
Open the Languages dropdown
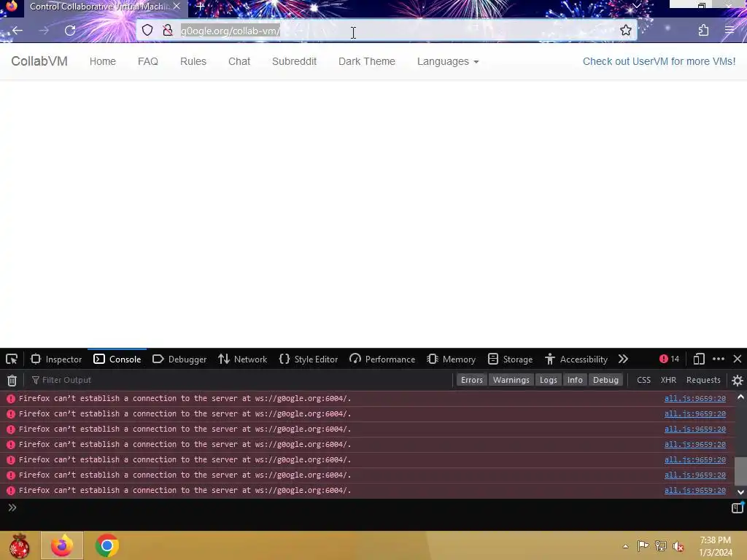[448, 61]
